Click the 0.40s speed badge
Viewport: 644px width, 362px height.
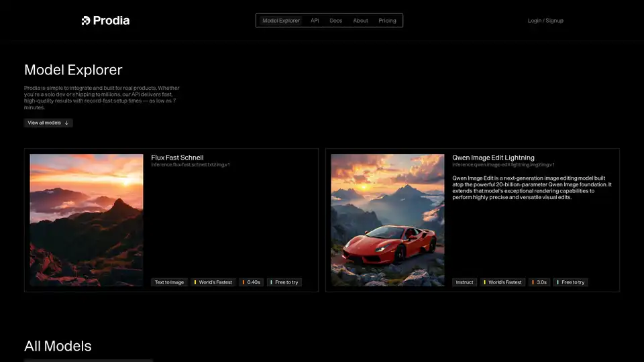tap(252, 282)
